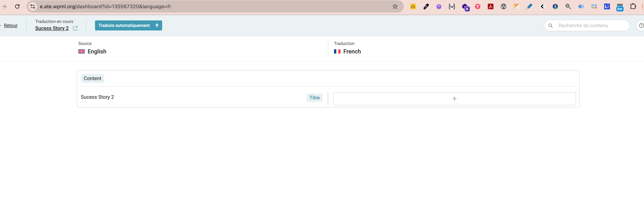
Task: Open site information icon in address bar
Action: tap(33, 6)
